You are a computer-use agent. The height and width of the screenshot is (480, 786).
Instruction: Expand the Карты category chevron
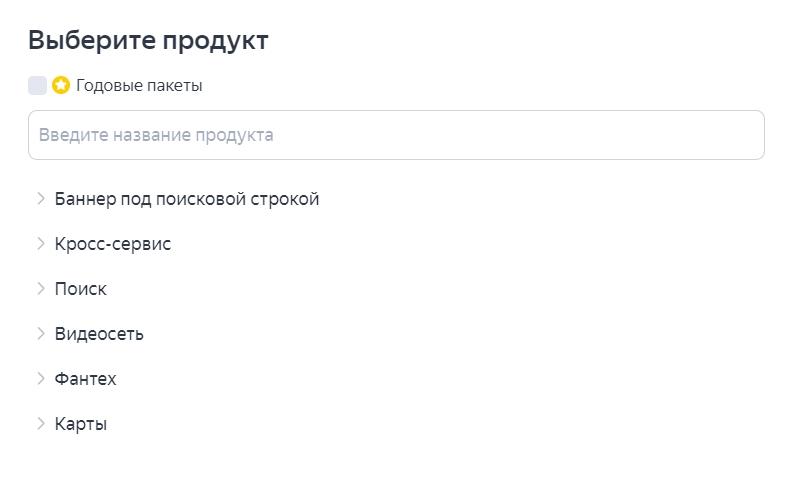tap(41, 423)
